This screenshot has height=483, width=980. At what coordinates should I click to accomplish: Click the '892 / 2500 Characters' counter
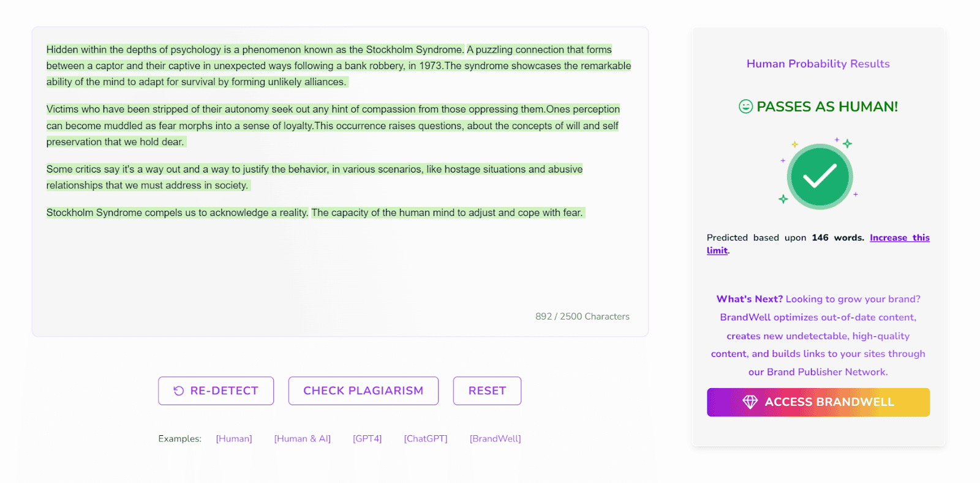coord(582,316)
